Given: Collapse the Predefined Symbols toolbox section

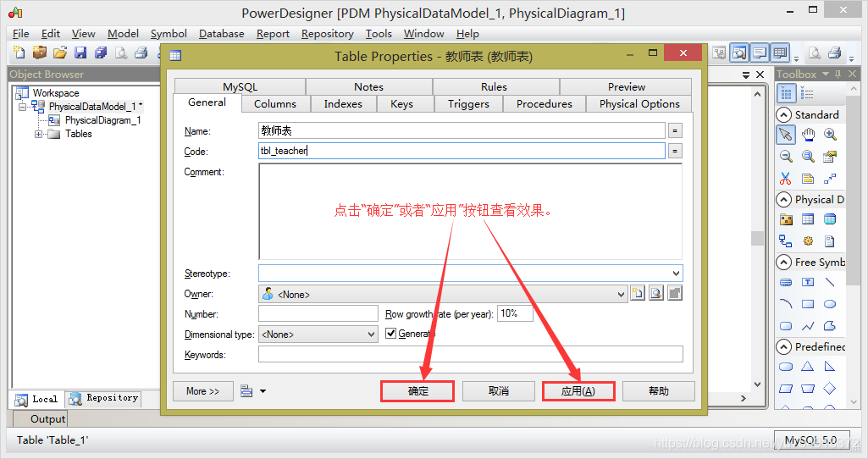Looking at the screenshot, I should [x=784, y=346].
